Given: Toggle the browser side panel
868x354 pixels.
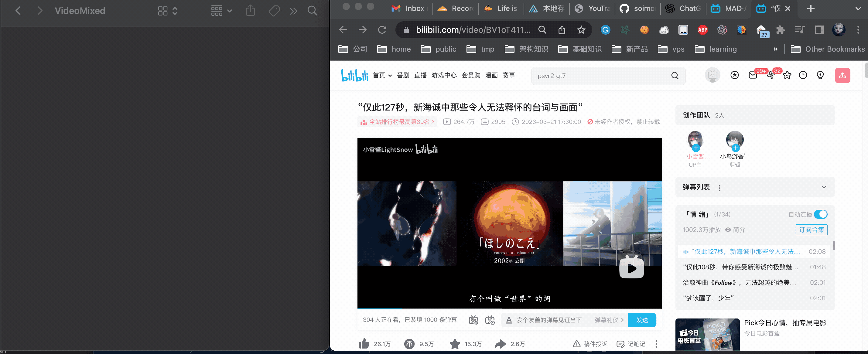Looking at the screenshot, I should pyautogui.click(x=819, y=30).
